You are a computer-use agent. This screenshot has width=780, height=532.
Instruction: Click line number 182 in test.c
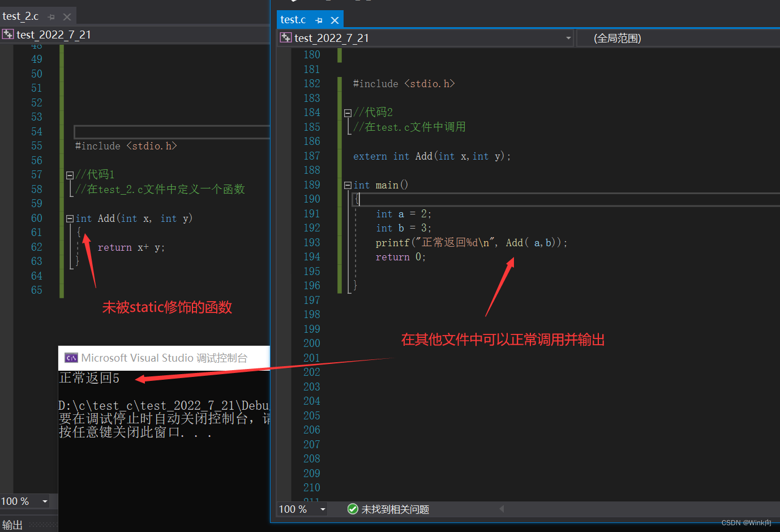[x=312, y=83]
